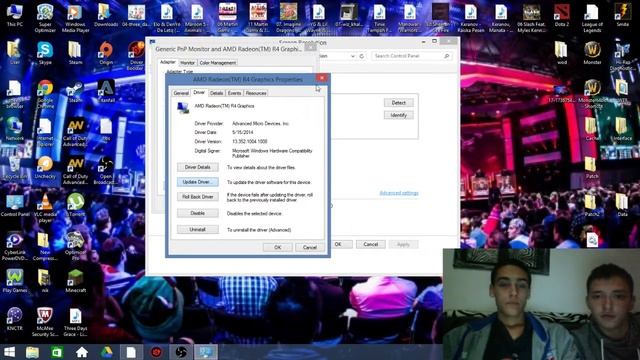
Task: Open the Recycle Bin
Action: pyautogui.click(x=14, y=167)
